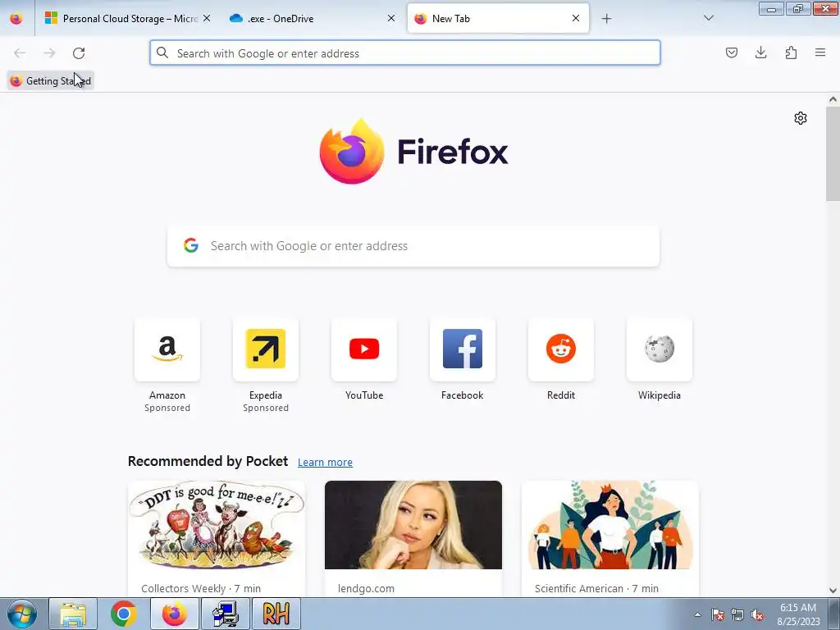840x630 pixels.
Task: Switch to the .exe - OneDrive tab
Action: [313, 19]
